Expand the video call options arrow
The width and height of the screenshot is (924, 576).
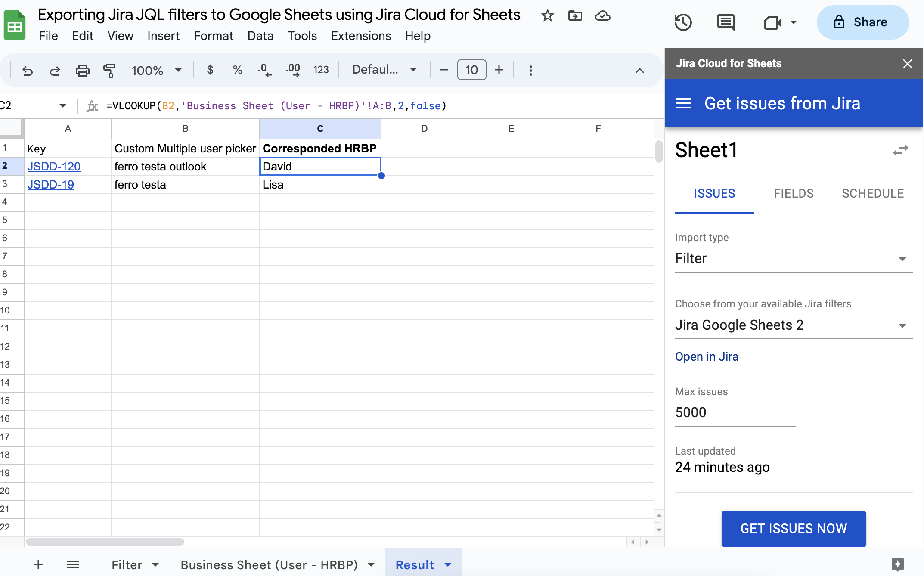[793, 22]
